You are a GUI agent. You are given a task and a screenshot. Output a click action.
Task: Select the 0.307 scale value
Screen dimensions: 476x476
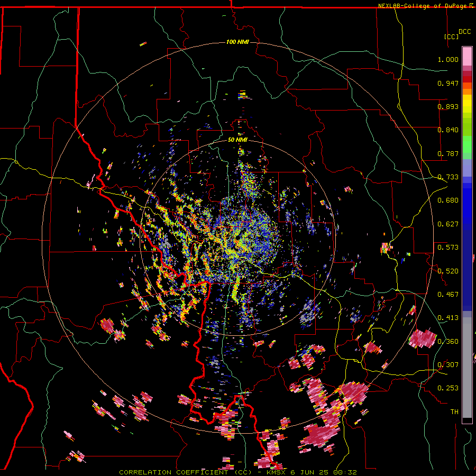click(x=448, y=365)
